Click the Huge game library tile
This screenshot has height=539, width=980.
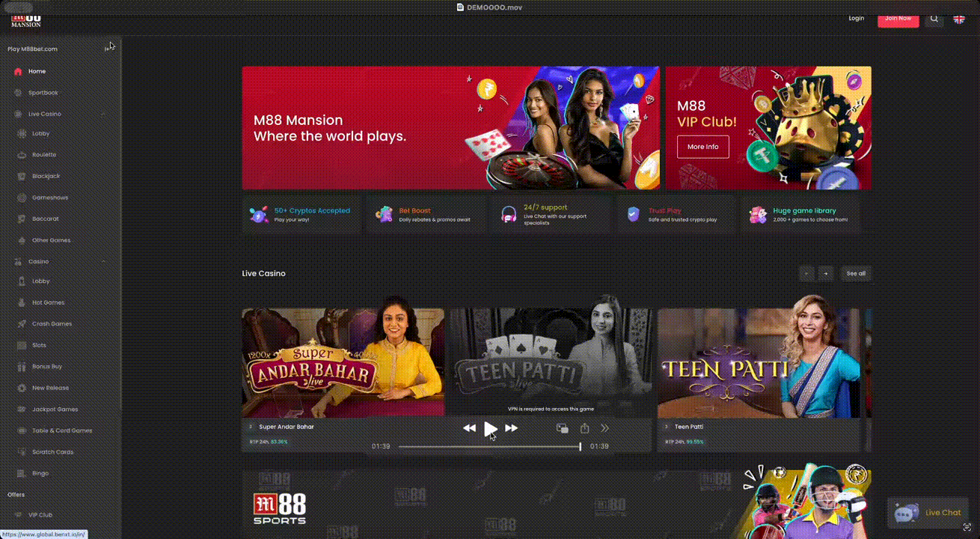coord(800,215)
